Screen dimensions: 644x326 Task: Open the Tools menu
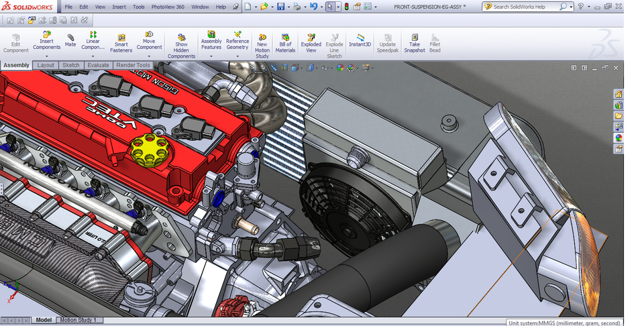pyautogui.click(x=139, y=7)
